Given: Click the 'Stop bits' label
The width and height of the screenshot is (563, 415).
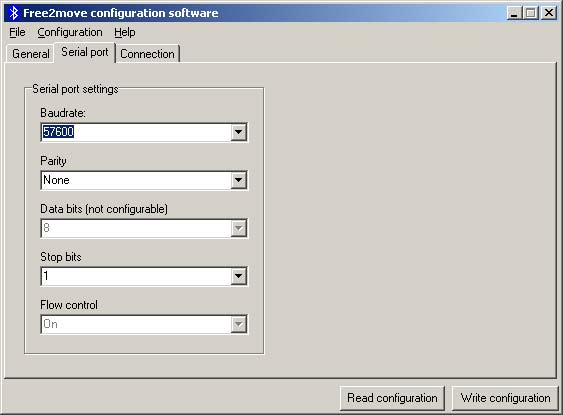Looking at the screenshot, I should pyautogui.click(x=61, y=257).
